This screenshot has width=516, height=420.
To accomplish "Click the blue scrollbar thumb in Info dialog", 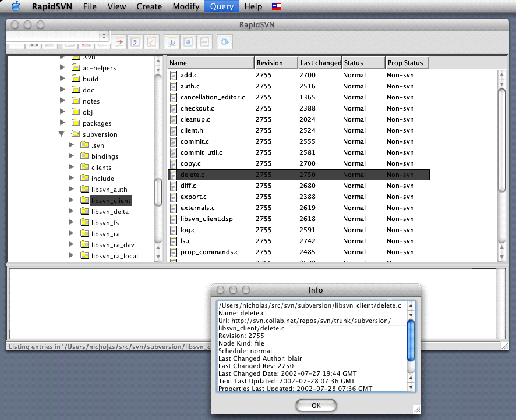I will point(411,341).
